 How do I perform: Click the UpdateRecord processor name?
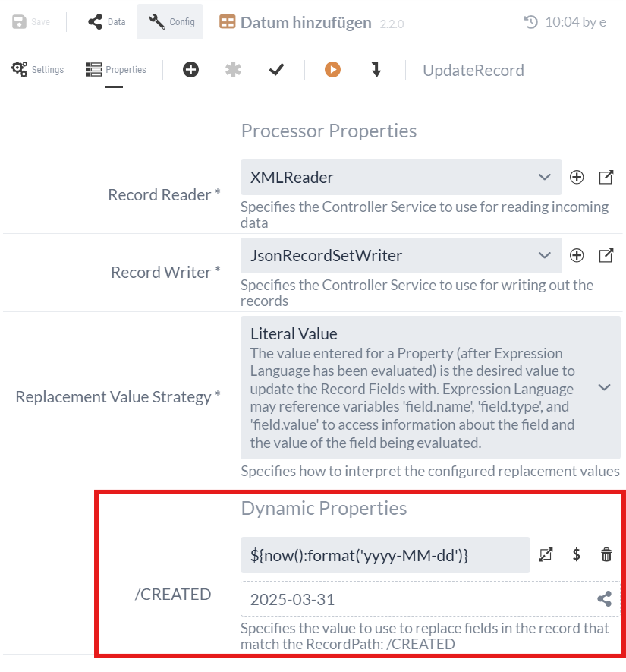point(473,69)
